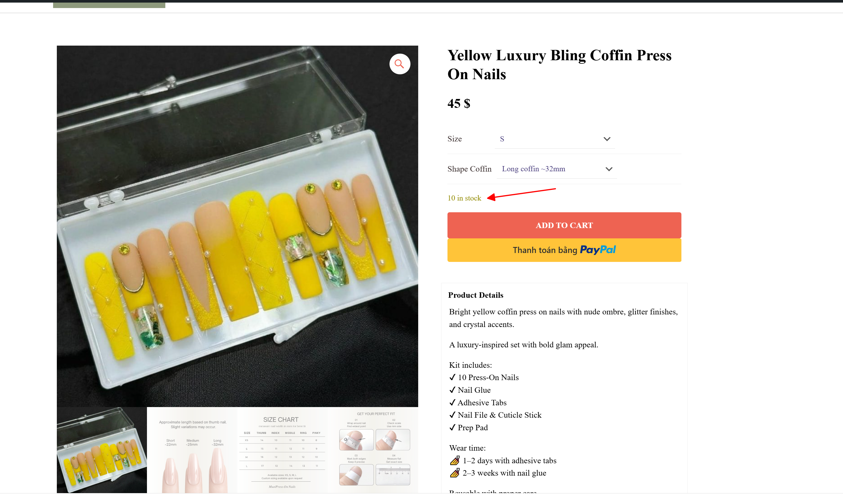Click the checkmark icon beside Prep Pad

[x=452, y=428]
